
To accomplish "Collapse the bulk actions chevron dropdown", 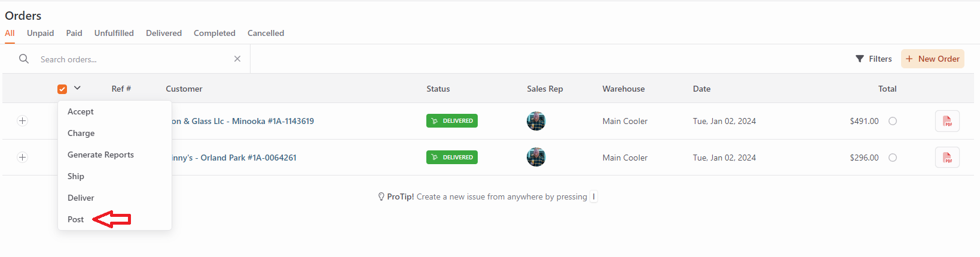I will (x=77, y=88).
